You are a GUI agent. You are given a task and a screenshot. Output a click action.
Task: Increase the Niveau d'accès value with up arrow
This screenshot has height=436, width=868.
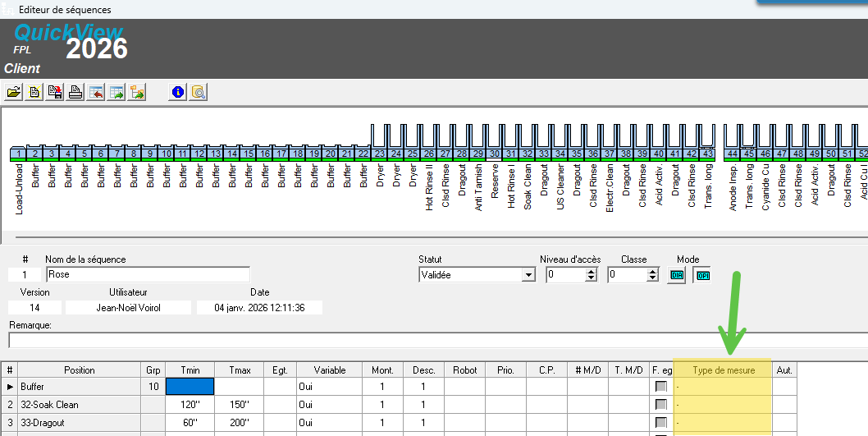[592, 272]
